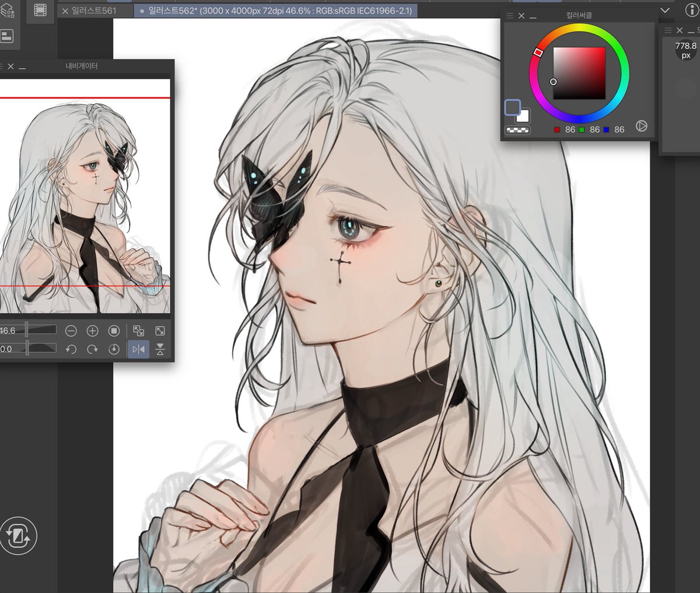Select the main color swatch
The image size is (700, 593).
coord(512,107)
